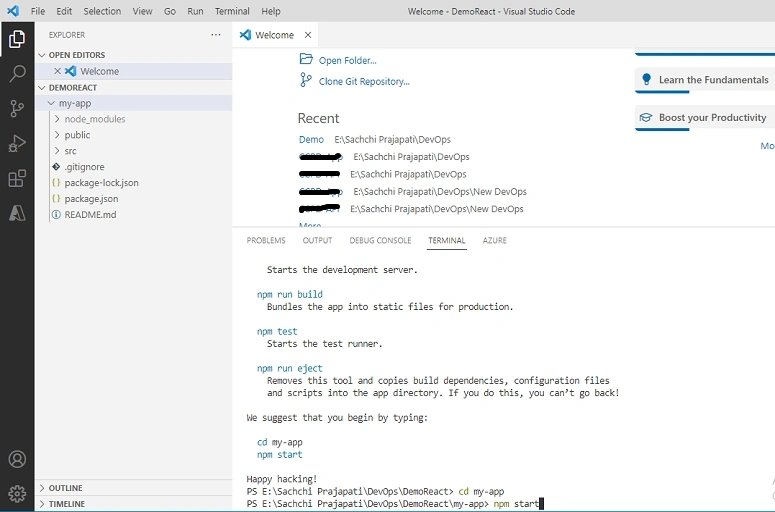Viewport: 775px width, 512px height.
Task: Switch to the Azure panel tab
Action: click(495, 241)
